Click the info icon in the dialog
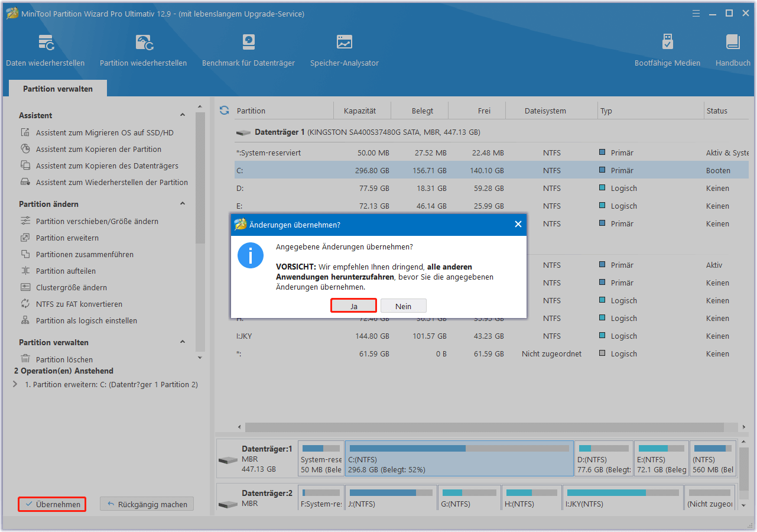Screen dimensions: 757x532 [251, 255]
